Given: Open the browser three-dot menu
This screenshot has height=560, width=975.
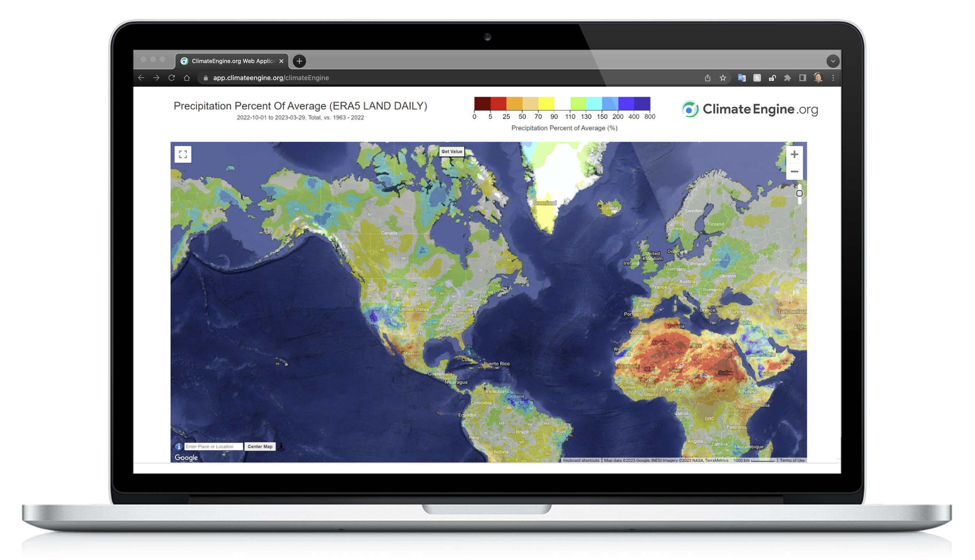Looking at the screenshot, I should [x=833, y=78].
